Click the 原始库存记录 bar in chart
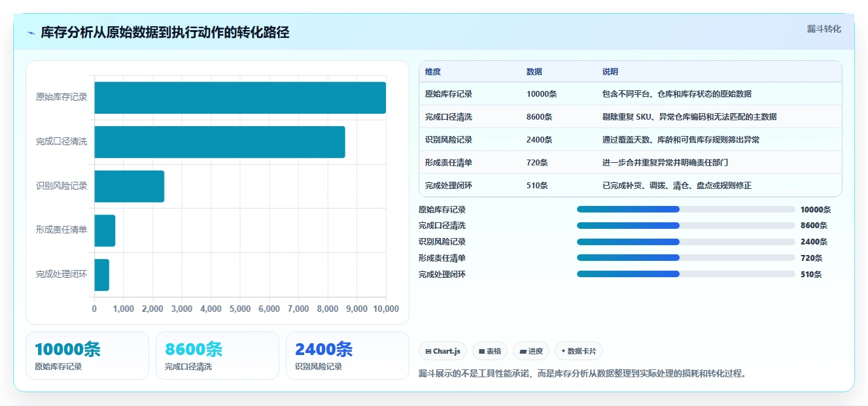The width and height of the screenshot is (868, 406). 240,98
